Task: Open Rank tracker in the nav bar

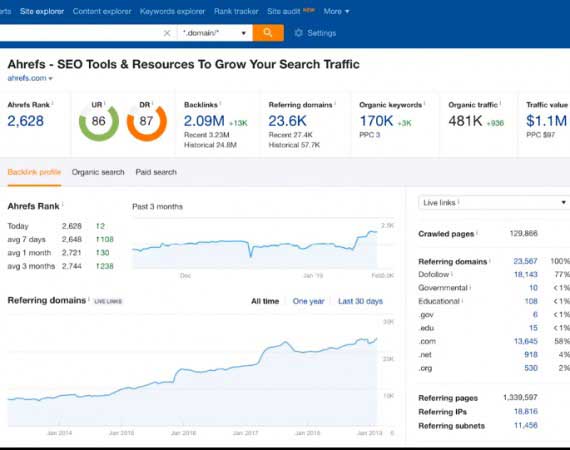Action: (236, 11)
